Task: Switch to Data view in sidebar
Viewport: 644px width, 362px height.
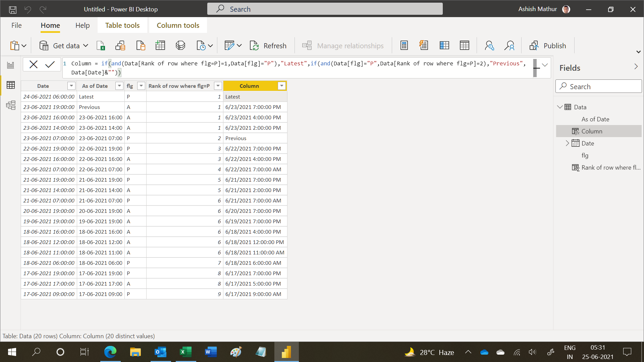Action: coord(11,85)
